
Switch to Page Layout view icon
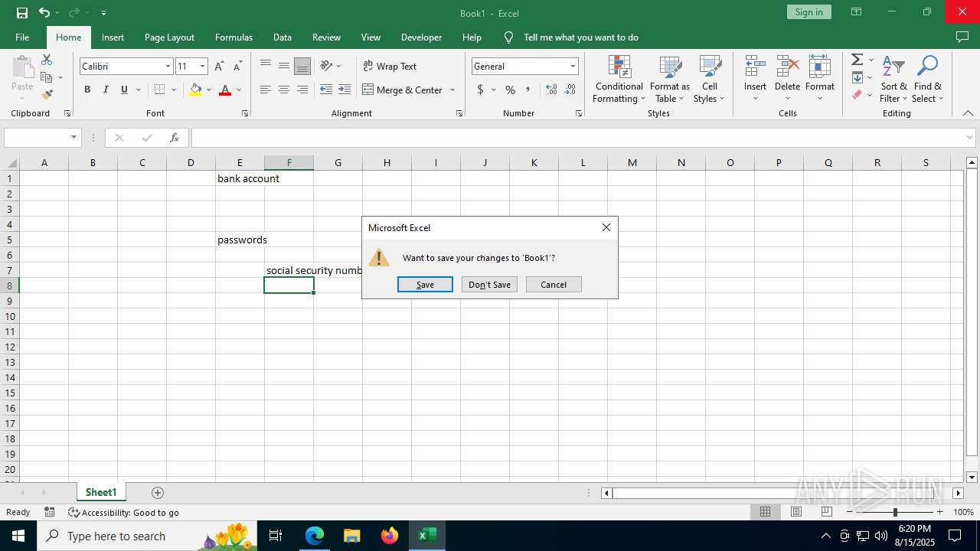[796, 512]
